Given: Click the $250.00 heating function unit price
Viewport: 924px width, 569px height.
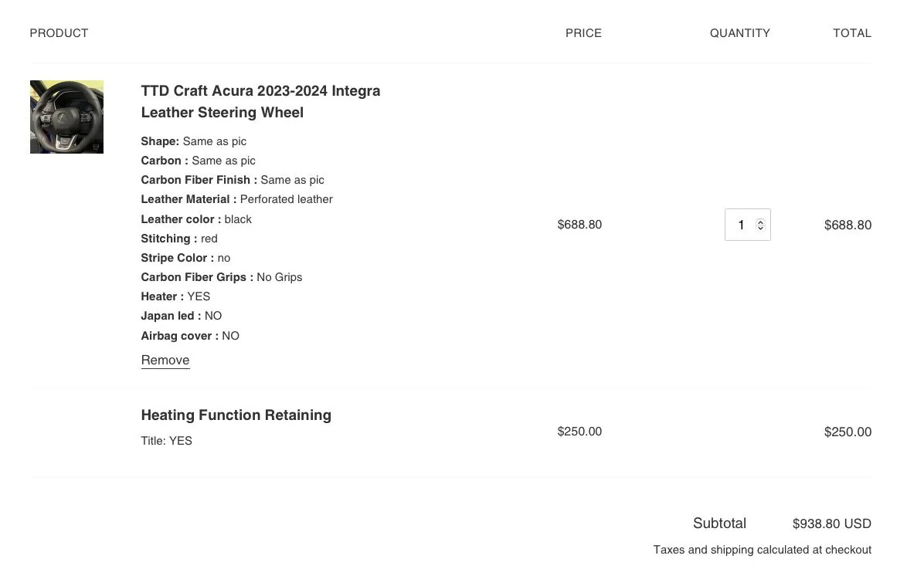Looking at the screenshot, I should (x=579, y=432).
